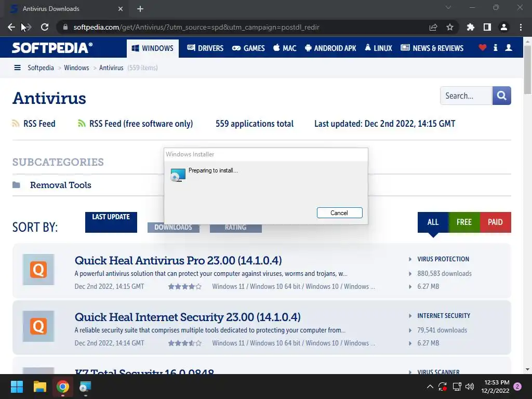Sort list by Last Update

tap(111, 222)
